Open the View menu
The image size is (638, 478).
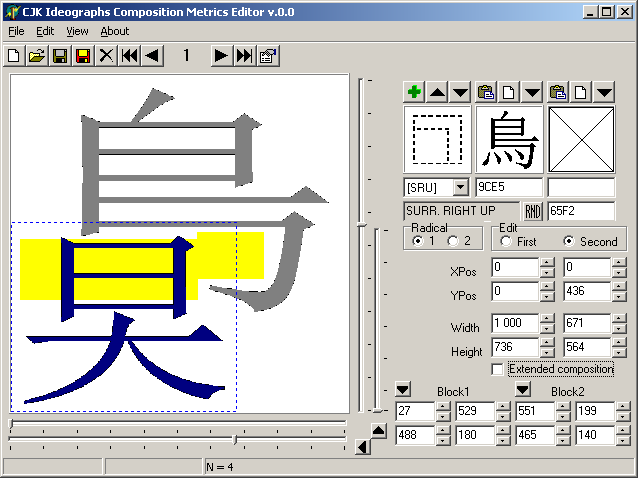77,31
